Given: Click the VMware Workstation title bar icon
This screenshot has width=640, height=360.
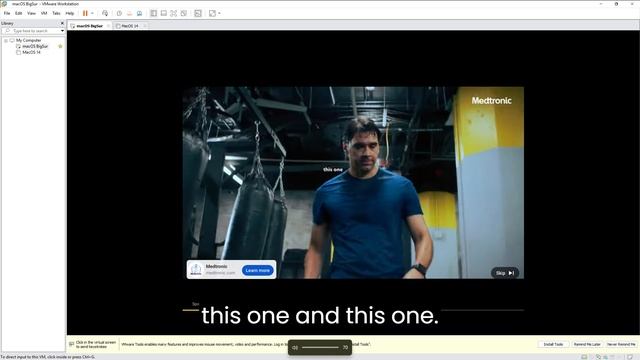Looking at the screenshot, I should click(x=4, y=4).
